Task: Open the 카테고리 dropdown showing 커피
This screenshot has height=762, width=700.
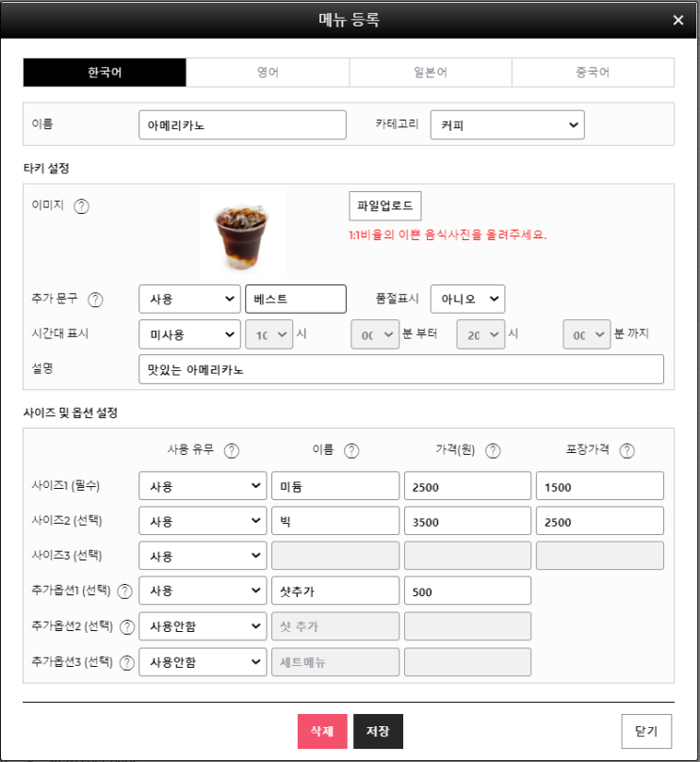Action: tap(508, 125)
